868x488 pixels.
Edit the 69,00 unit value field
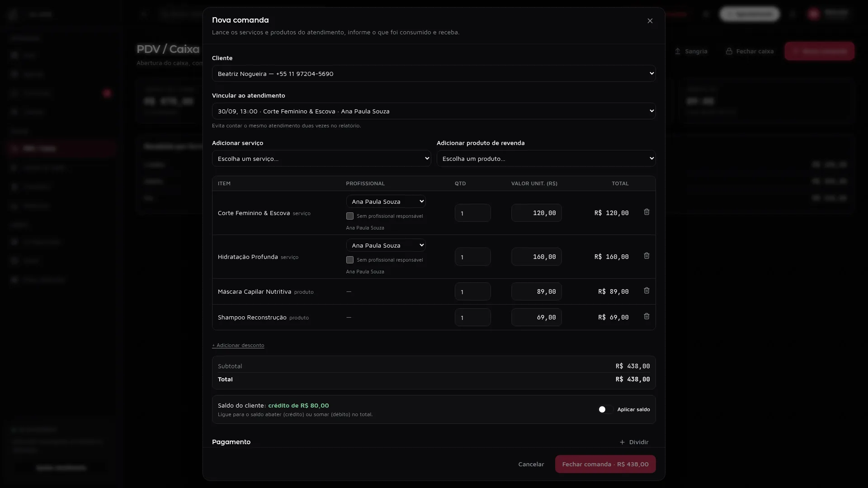(x=536, y=317)
